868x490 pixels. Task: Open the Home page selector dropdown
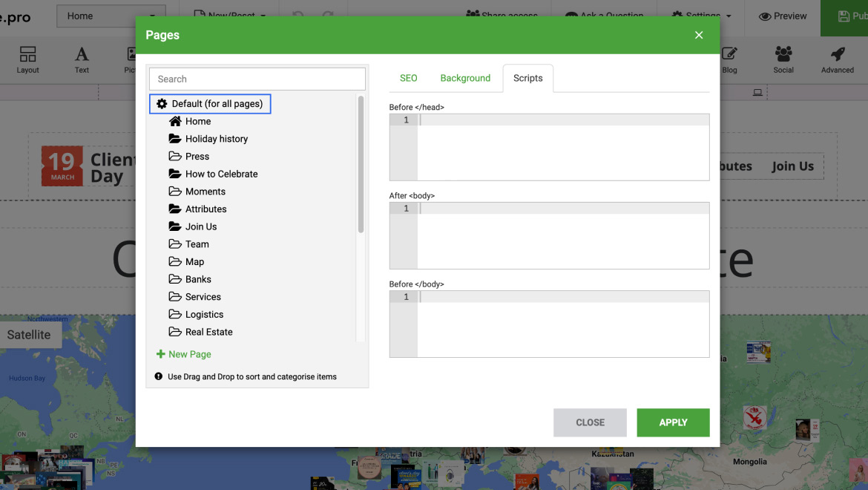click(x=111, y=16)
